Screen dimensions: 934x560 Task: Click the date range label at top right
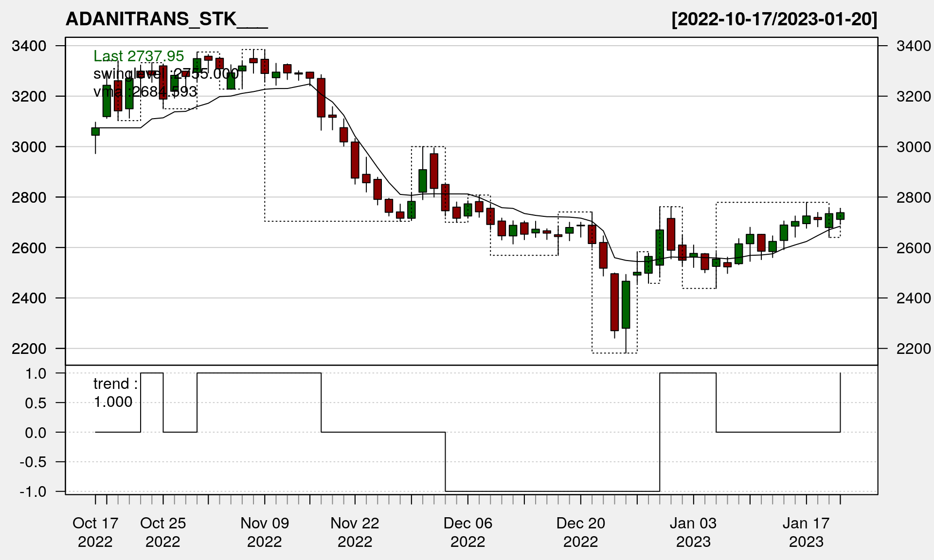(x=774, y=19)
